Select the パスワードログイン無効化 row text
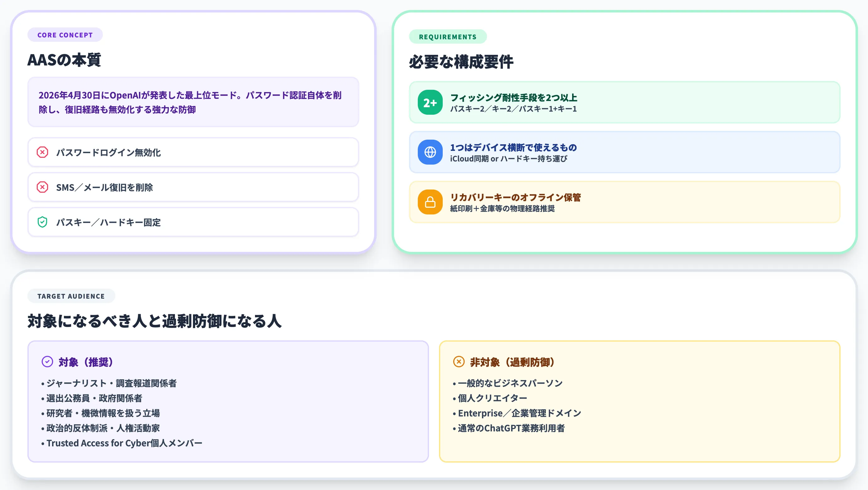 pyautogui.click(x=108, y=152)
